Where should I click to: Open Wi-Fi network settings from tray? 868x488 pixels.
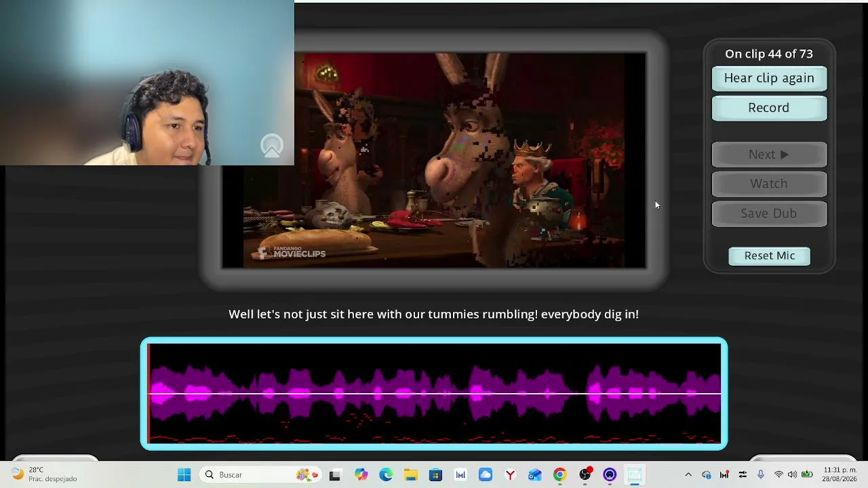(778, 475)
